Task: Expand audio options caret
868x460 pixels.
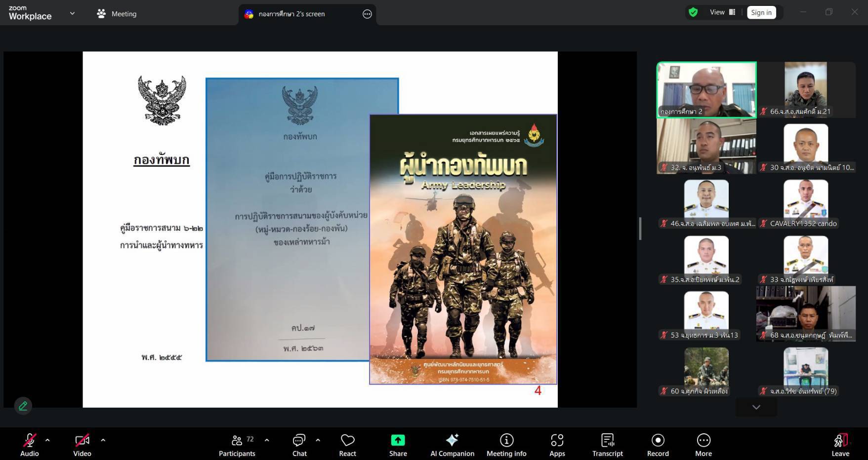Action: coord(47,440)
